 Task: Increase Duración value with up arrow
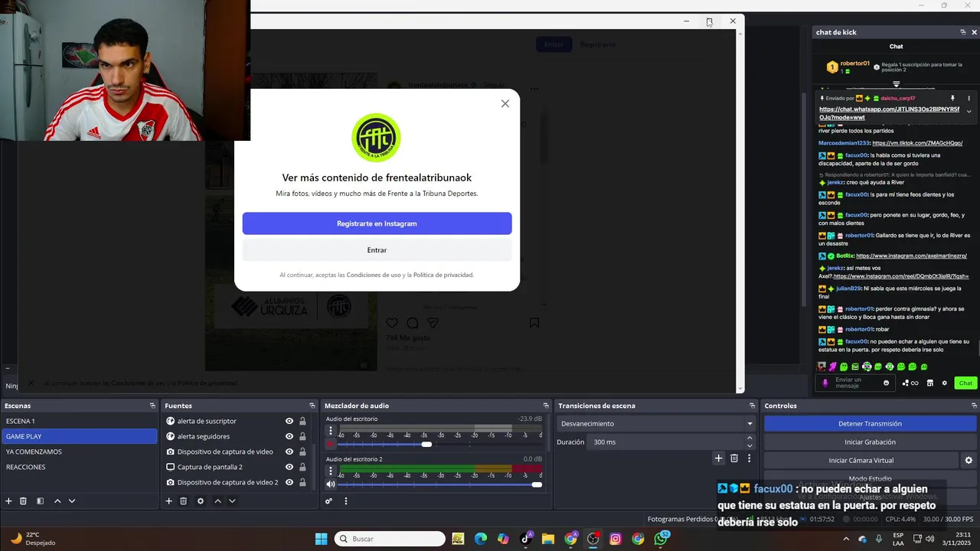(x=750, y=438)
